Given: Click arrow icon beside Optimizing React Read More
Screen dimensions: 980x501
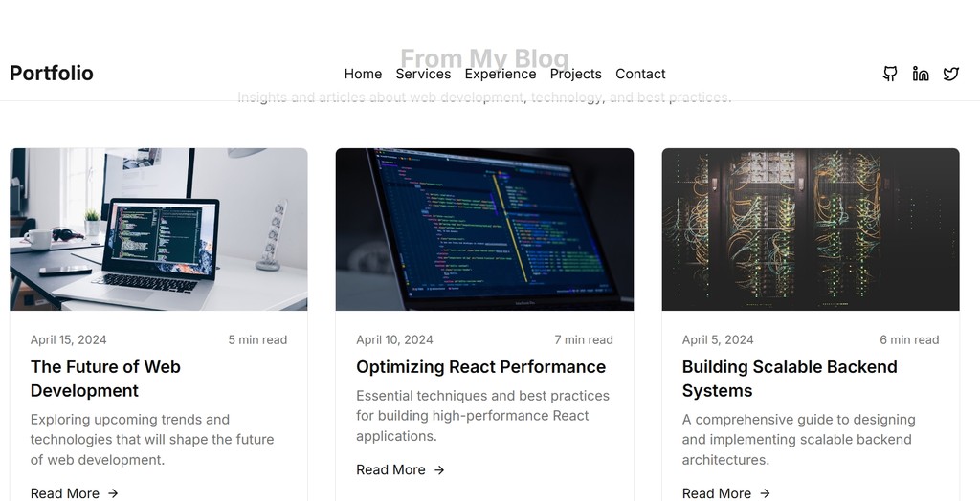Looking at the screenshot, I should pyautogui.click(x=439, y=469).
